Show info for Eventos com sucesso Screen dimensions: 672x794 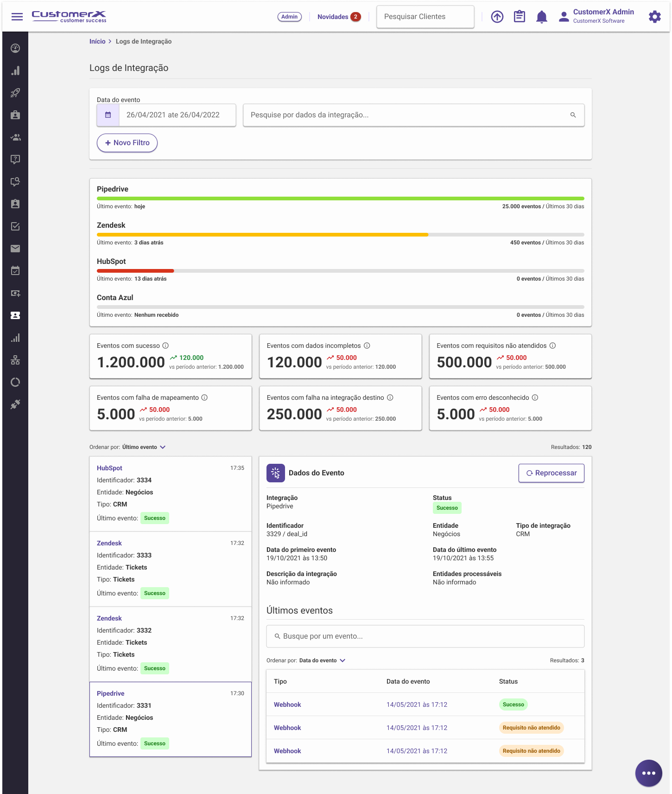165,346
